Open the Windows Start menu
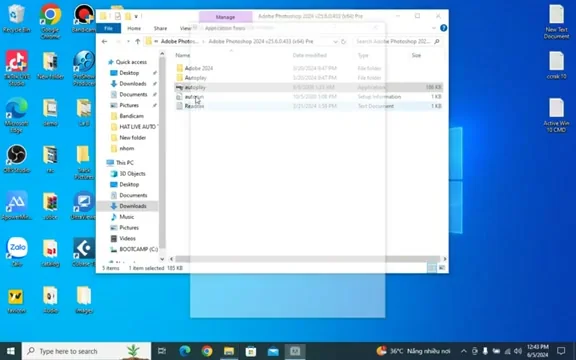Viewport: 576px width, 360px height. (11, 351)
